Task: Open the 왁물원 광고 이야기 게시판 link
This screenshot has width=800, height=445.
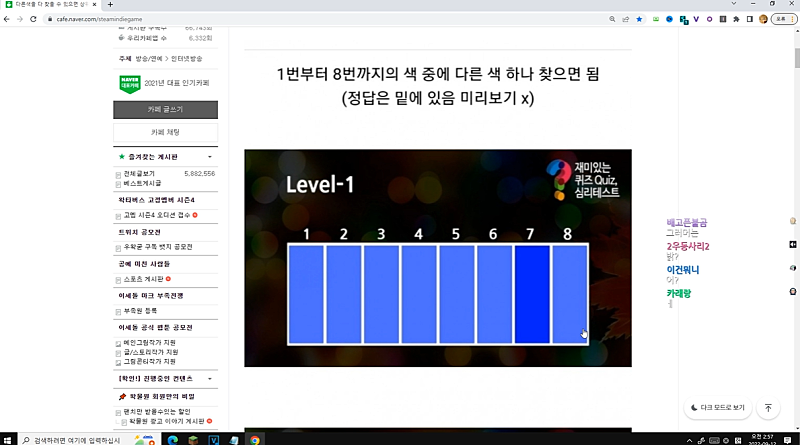Action: point(167,421)
